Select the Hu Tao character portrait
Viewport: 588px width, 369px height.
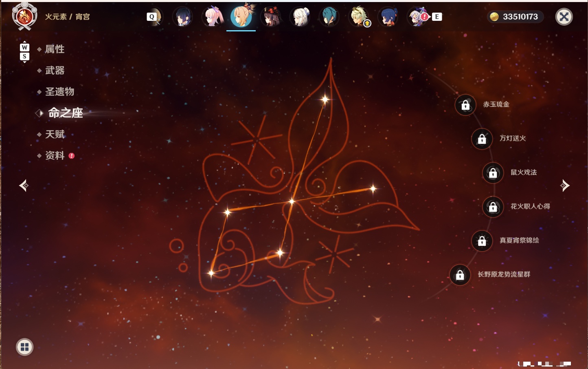pyautogui.click(x=270, y=17)
